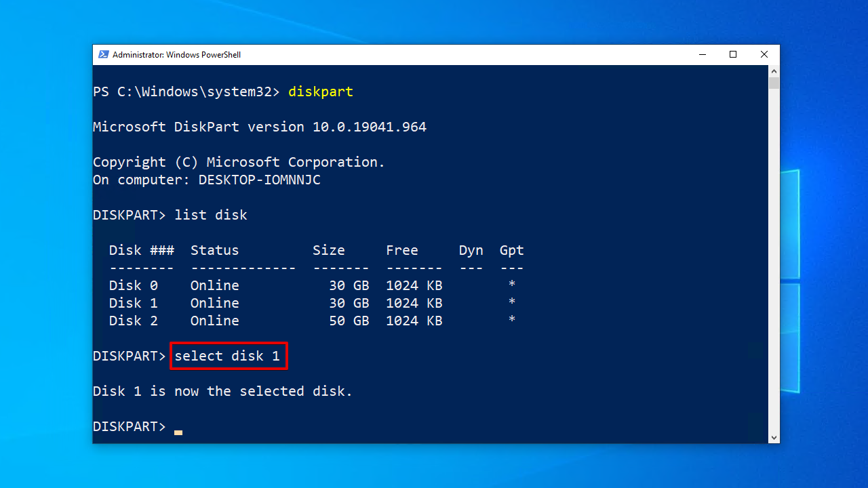Click the '50 GB' size value
Screen dimensions: 868x488
[349, 321]
